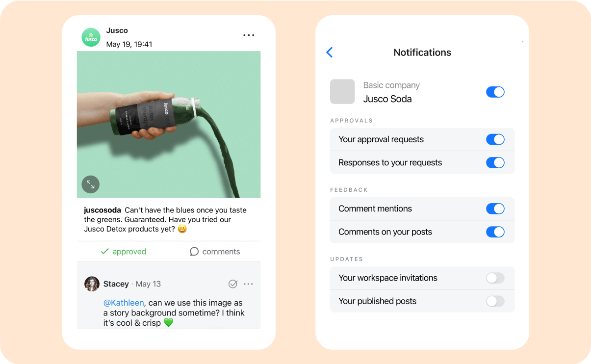Screen dimensions: 591x364
Task: Enable Your published posts notifications
Action: click(x=495, y=301)
